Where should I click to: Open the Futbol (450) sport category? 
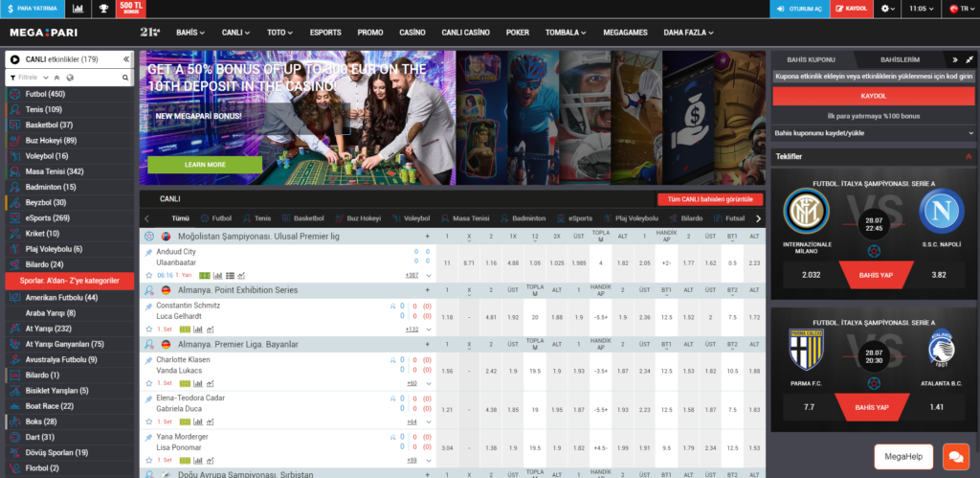tap(69, 95)
